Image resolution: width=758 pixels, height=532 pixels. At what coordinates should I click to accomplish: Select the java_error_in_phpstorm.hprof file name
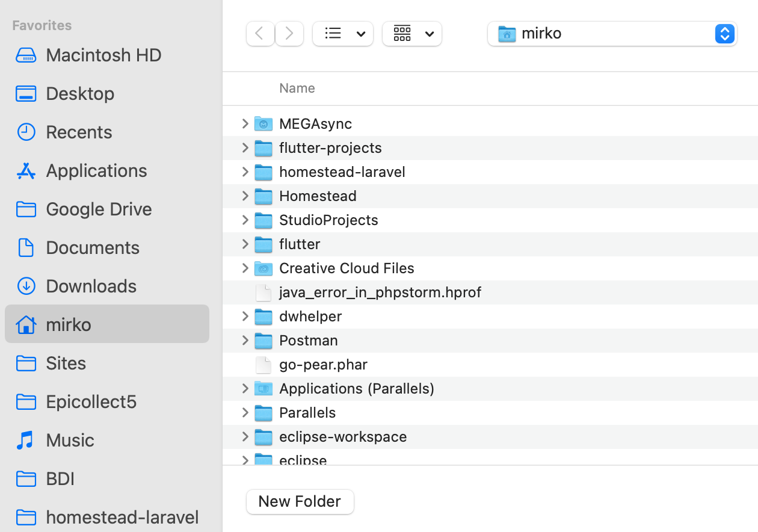[380, 292]
